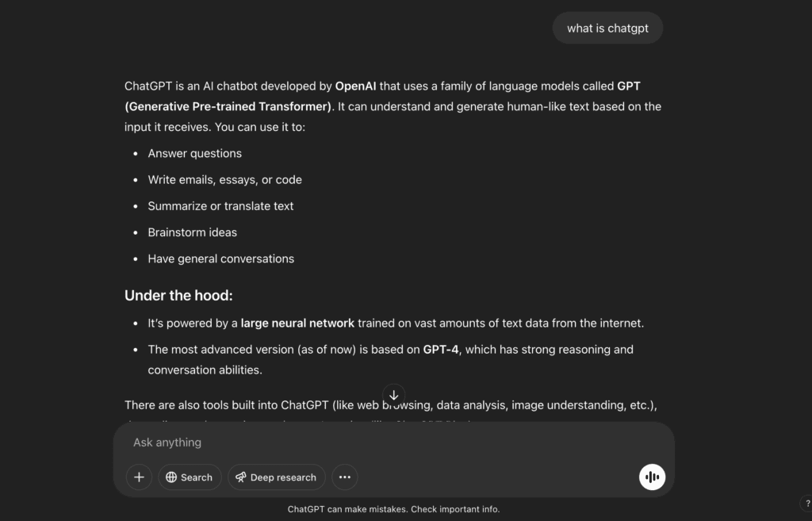Select the globe icon on the Search chip
This screenshot has height=521, width=812.
[172, 477]
